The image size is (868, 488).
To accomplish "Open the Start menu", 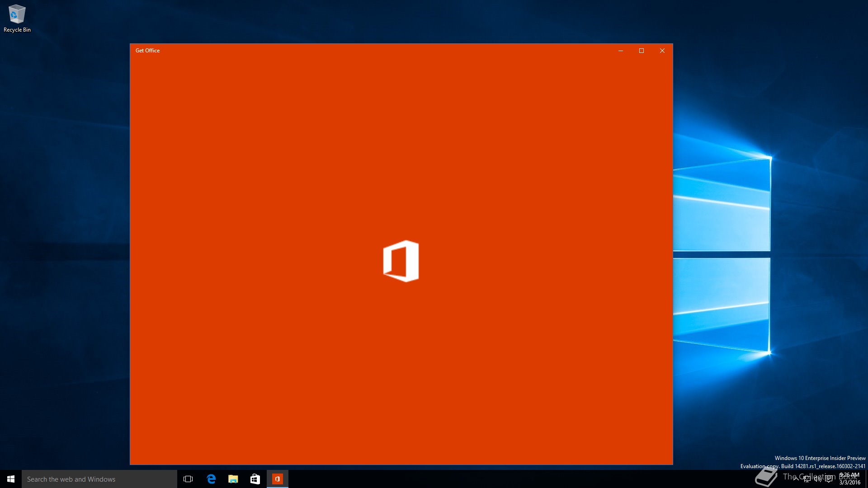I will tap(11, 479).
